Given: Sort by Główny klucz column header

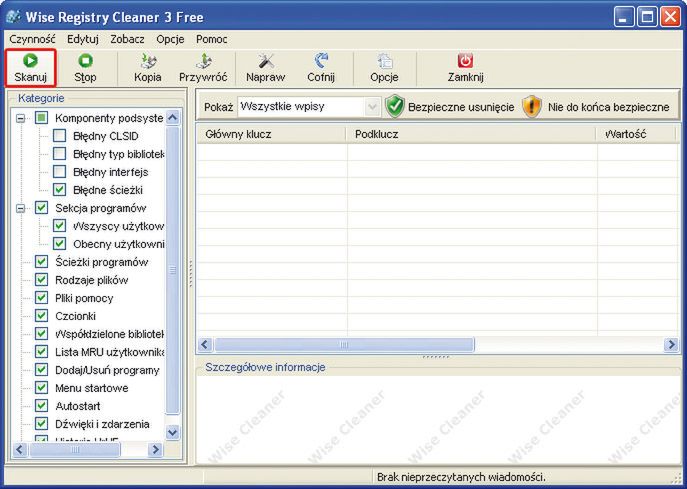Looking at the screenshot, I should pyautogui.click(x=271, y=134).
